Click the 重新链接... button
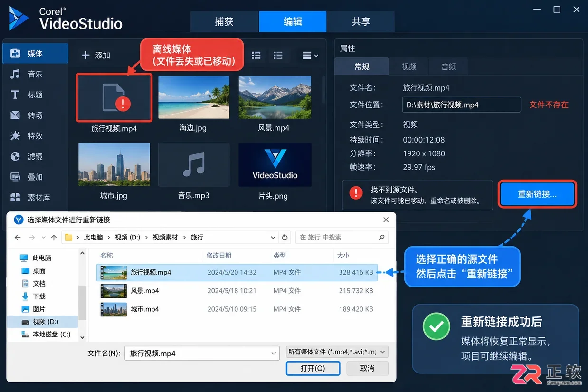Viewport: 588px width, 392px height. click(x=537, y=194)
